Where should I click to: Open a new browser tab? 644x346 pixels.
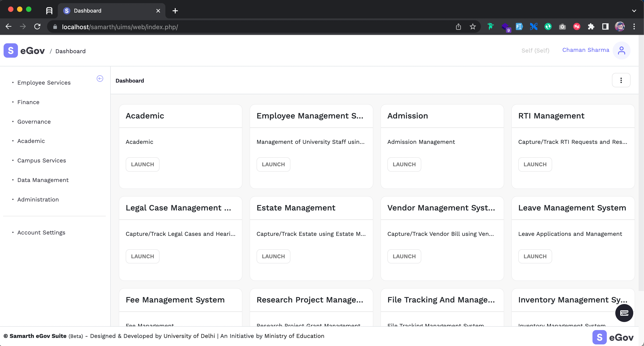coord(175,11)
